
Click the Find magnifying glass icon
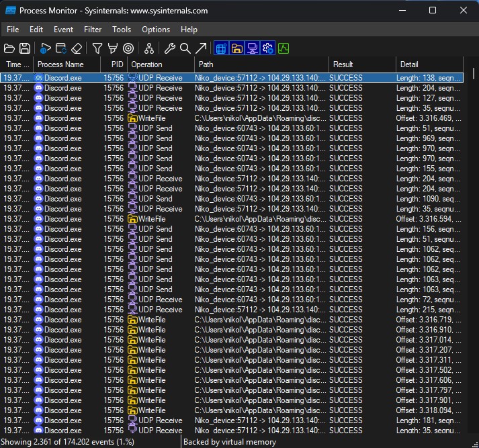click(x=185, y=48)
